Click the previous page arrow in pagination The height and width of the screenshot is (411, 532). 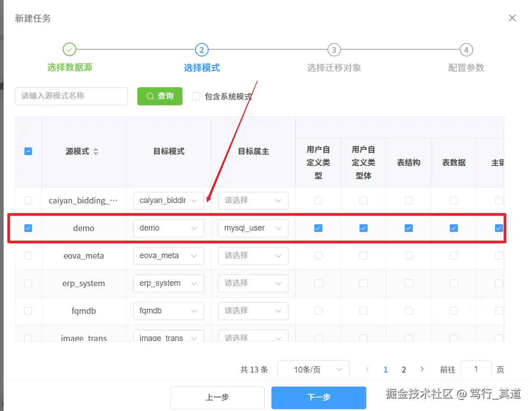click(x=368, y=369)
